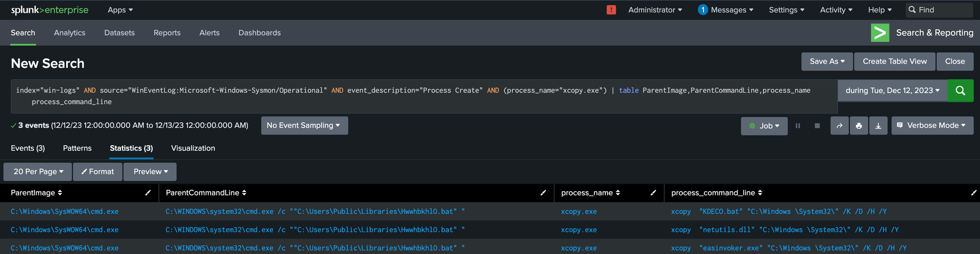Click the HwwhbkhlO.bat command in the KDECO.bat row
Screen dimensions: 980x254
(x=315, y=211)
